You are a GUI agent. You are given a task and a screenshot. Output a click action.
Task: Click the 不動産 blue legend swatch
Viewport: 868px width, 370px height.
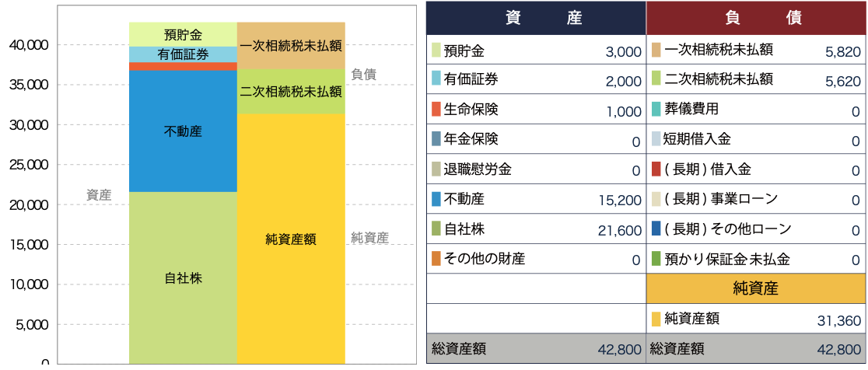tap(436, 199)
